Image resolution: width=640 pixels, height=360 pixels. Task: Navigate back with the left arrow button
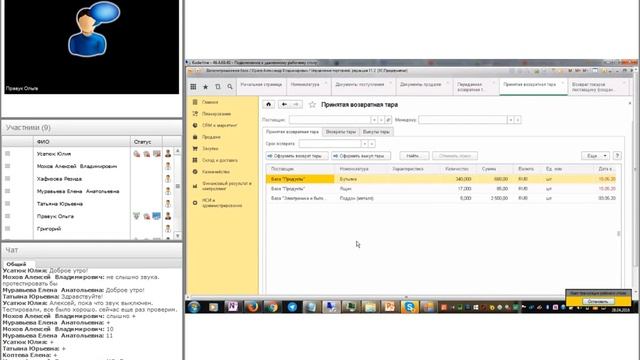284,104
